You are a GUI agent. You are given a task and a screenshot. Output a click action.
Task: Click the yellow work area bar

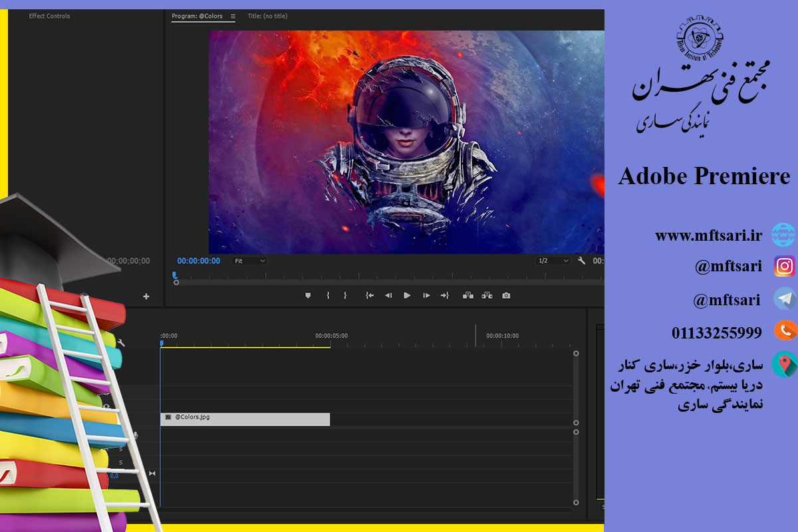click(245, 347)
